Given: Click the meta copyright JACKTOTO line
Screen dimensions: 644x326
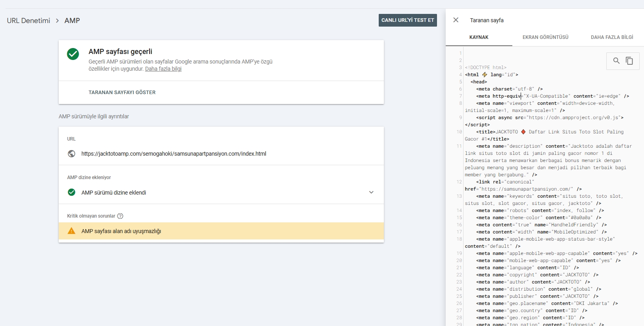Looking at the screenshot, I should [x=537, y=275].
